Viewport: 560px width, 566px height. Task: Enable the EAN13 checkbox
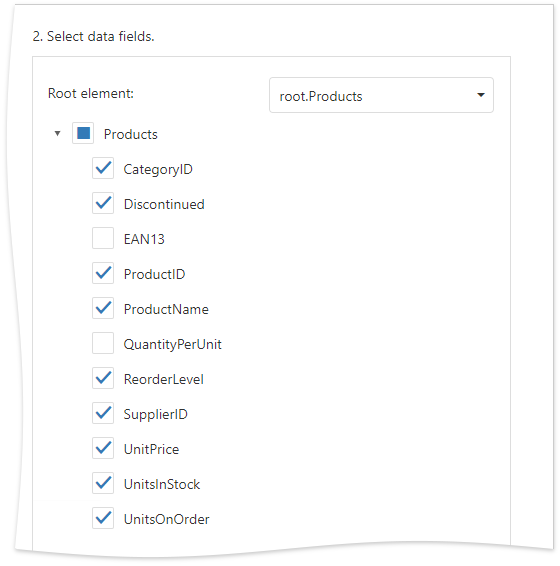tap(103, 238)
